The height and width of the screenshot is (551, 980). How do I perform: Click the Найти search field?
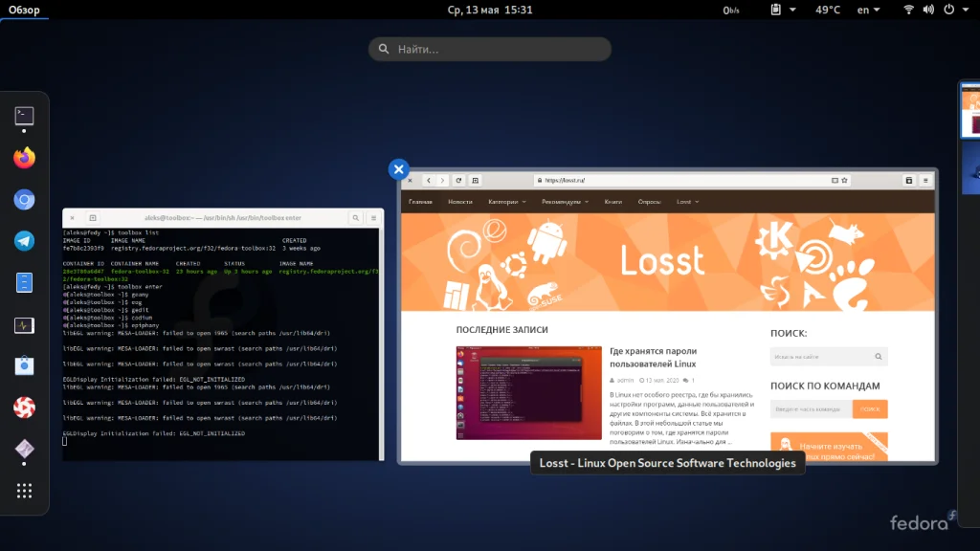pos(490,49)
